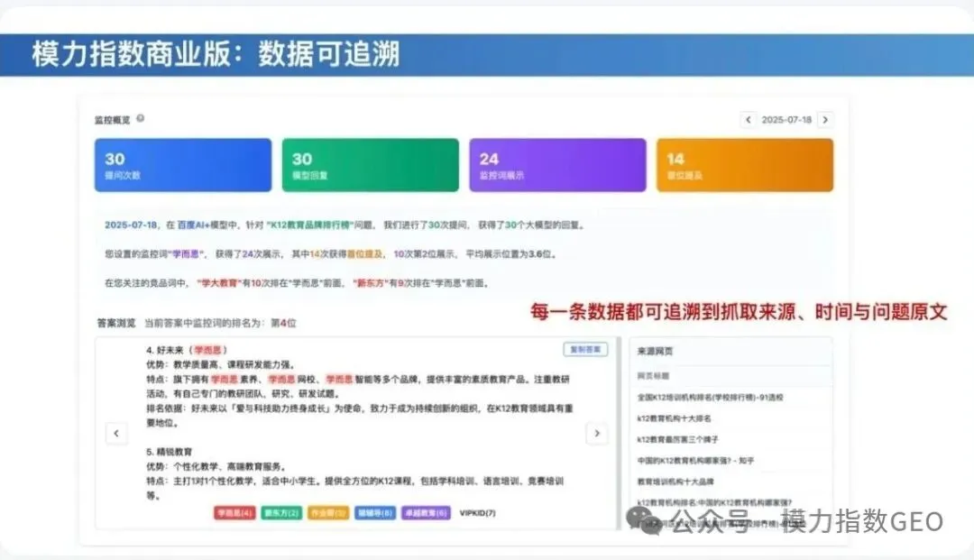Open the purple 24 监控词展示 card
The image size is (974, 560).
(x=558, y=165)
